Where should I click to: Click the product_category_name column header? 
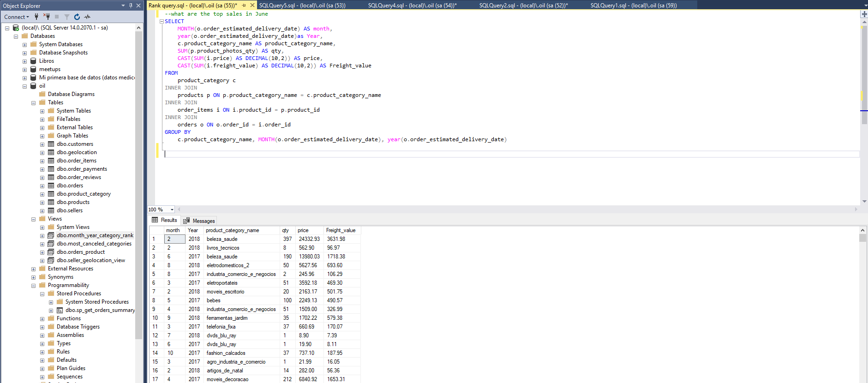coord(232,230)
